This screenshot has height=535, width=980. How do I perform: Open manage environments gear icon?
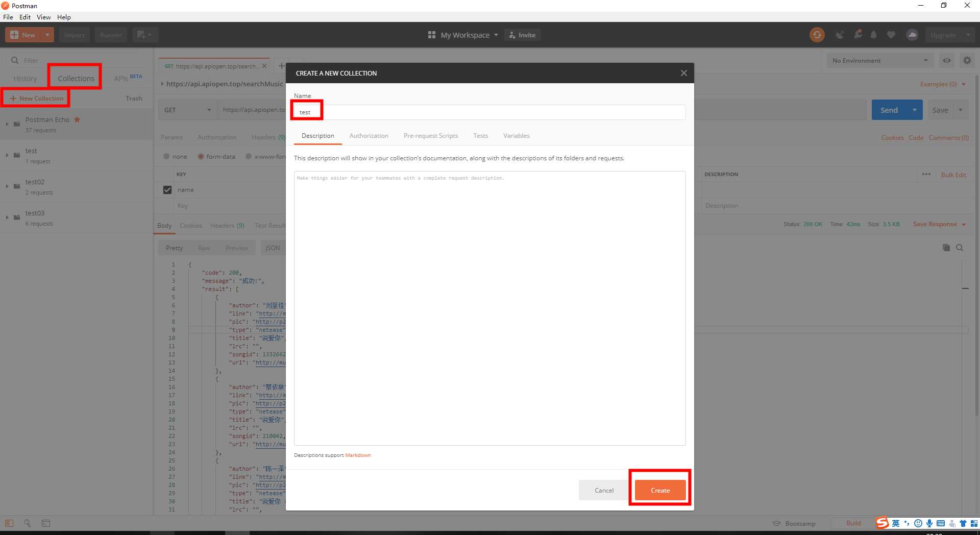[967, 60]
